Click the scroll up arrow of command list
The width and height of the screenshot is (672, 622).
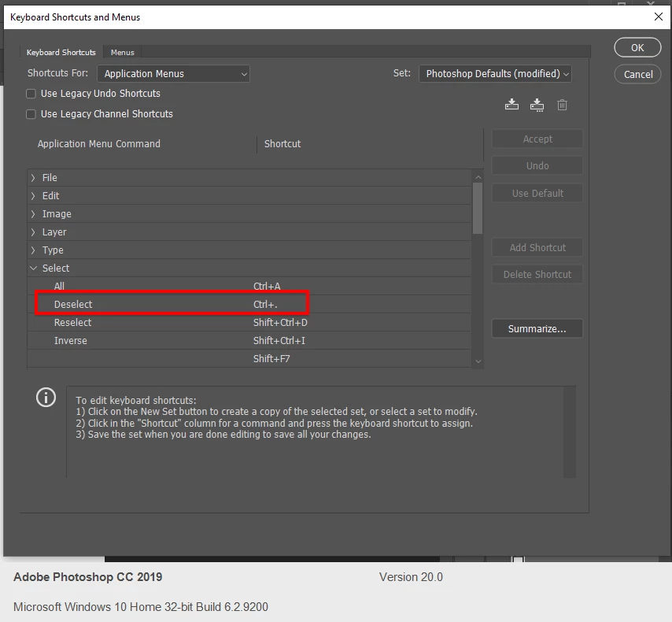tap(478, 177)
